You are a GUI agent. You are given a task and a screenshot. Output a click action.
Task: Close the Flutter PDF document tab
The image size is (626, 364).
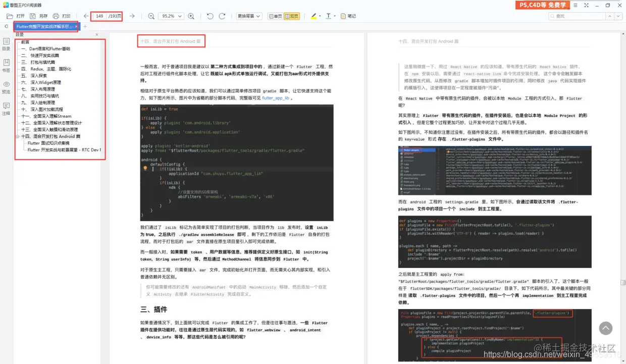point(76,26)
